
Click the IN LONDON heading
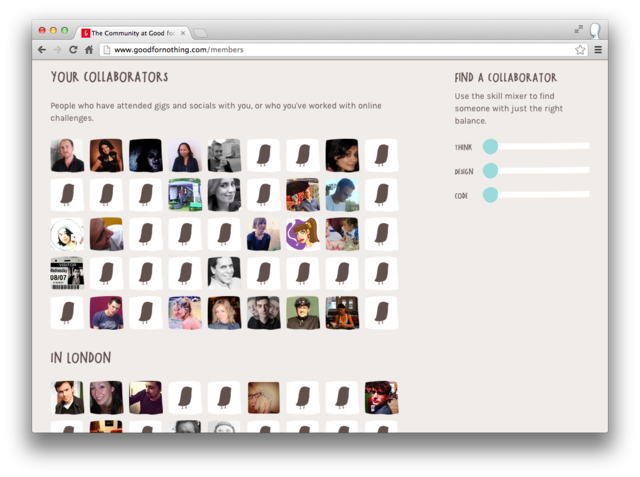(x=81, y=358)
